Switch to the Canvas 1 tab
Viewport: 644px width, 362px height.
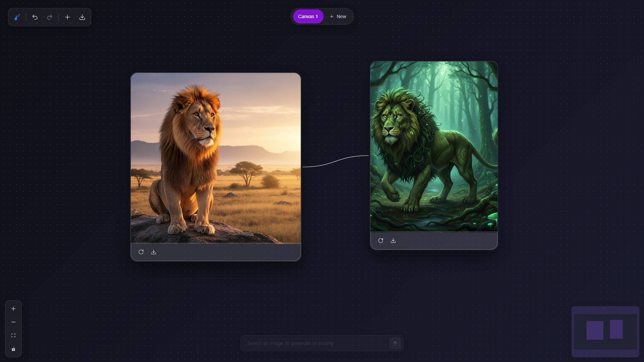(x=308, y=16)
